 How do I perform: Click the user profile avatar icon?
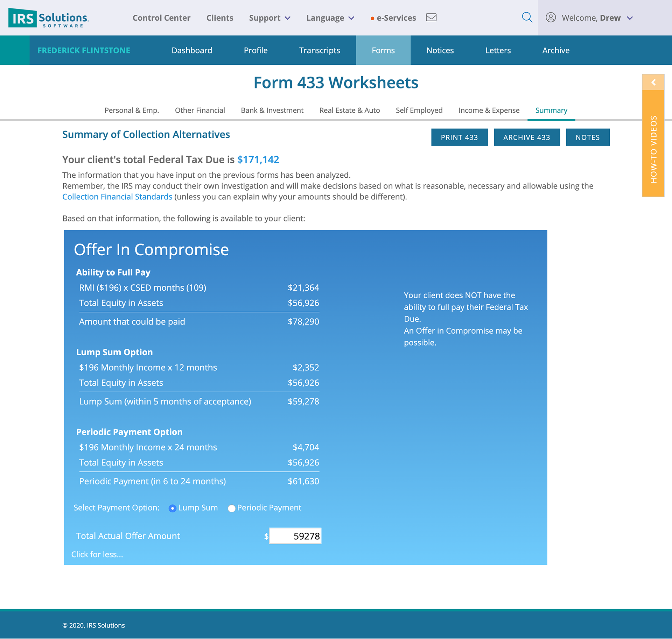551,17
